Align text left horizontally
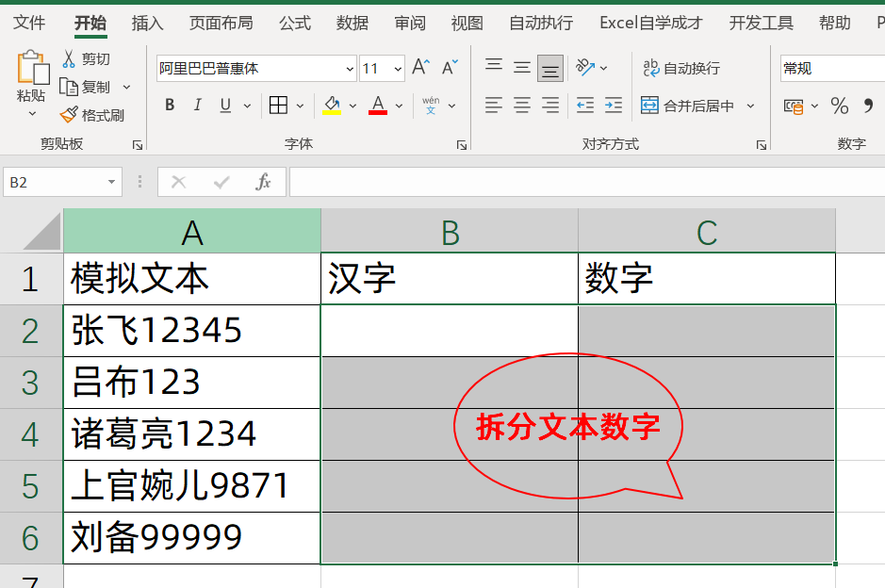 coord(494,105)
